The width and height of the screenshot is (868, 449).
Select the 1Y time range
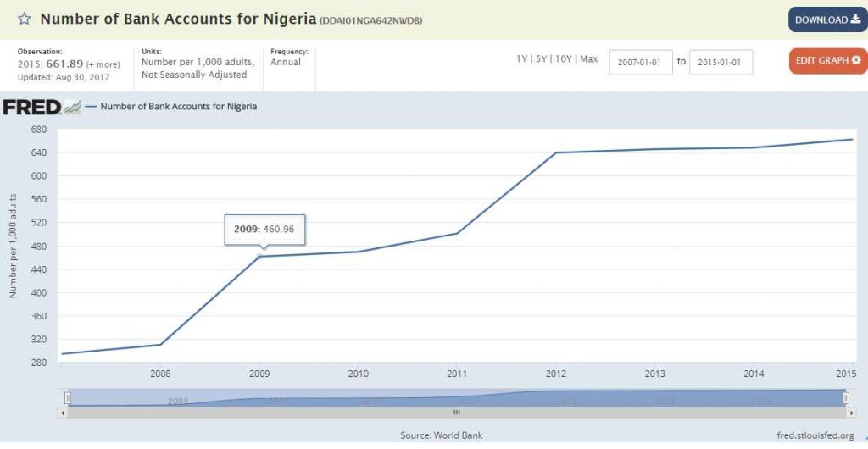(x=522, y=59)
